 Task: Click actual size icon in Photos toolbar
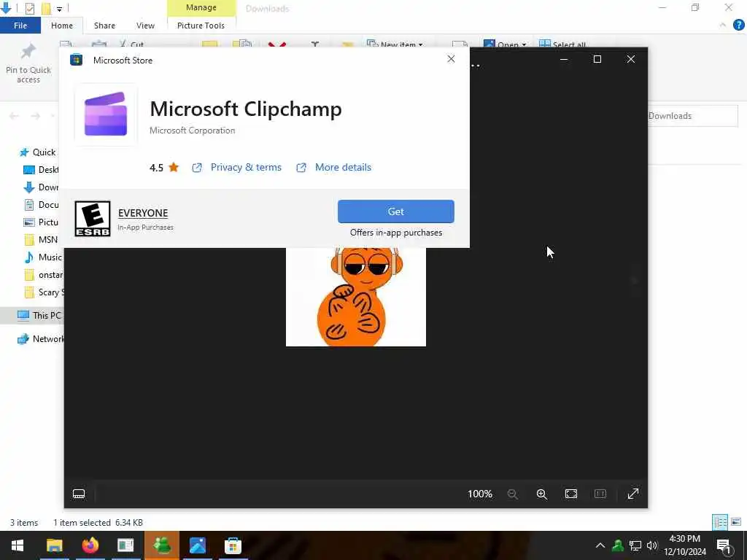pyautogui.click(x=600, y=494)
